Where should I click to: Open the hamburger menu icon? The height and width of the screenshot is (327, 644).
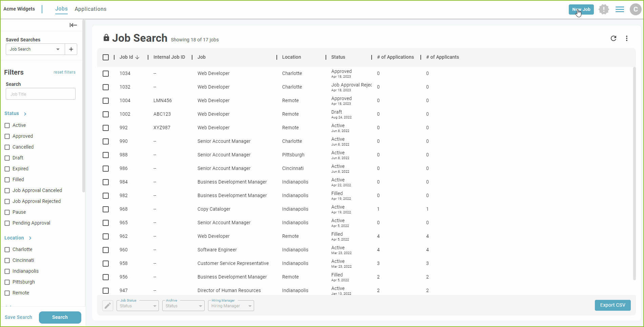620,9
